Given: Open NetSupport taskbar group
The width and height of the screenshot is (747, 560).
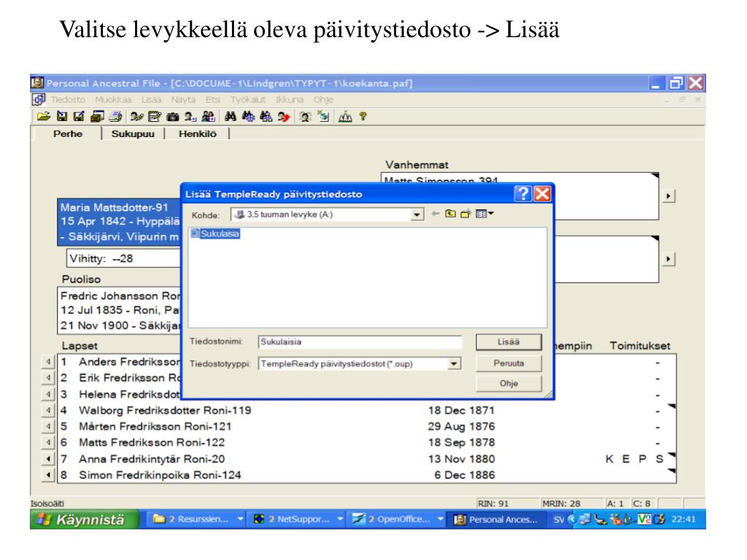Looking at the screenshot, I should (298, 519).
